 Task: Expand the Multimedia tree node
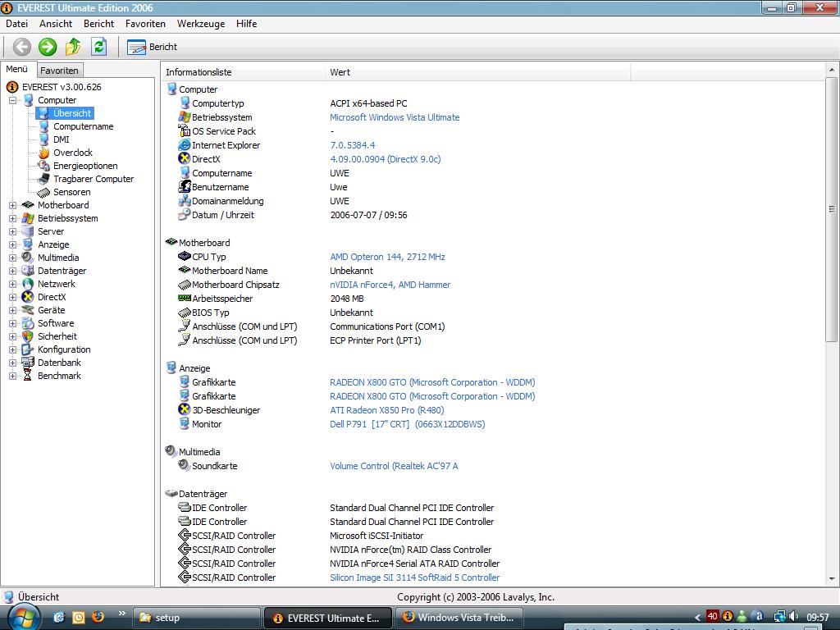(x=12, y=258)
